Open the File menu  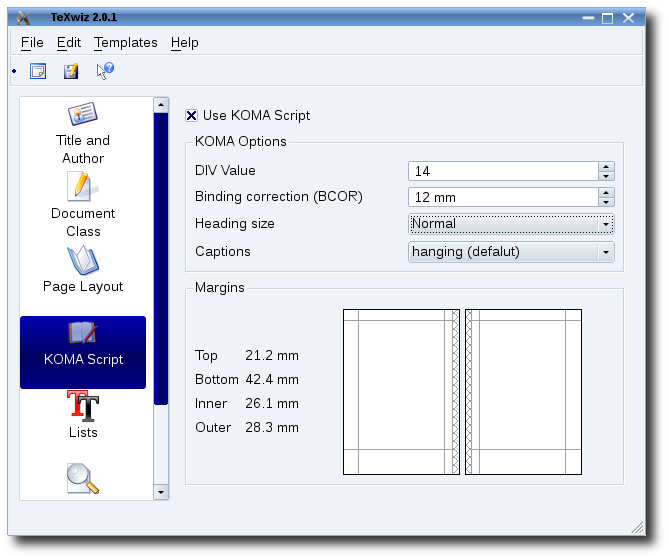pyautogui.click(x=32, y=43)
